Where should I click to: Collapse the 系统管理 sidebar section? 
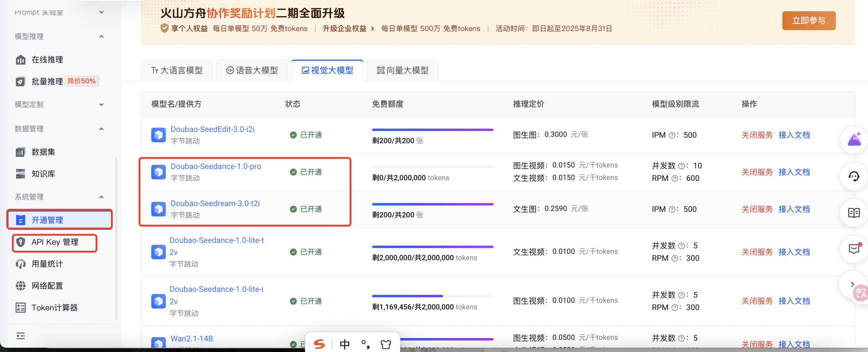101,197
